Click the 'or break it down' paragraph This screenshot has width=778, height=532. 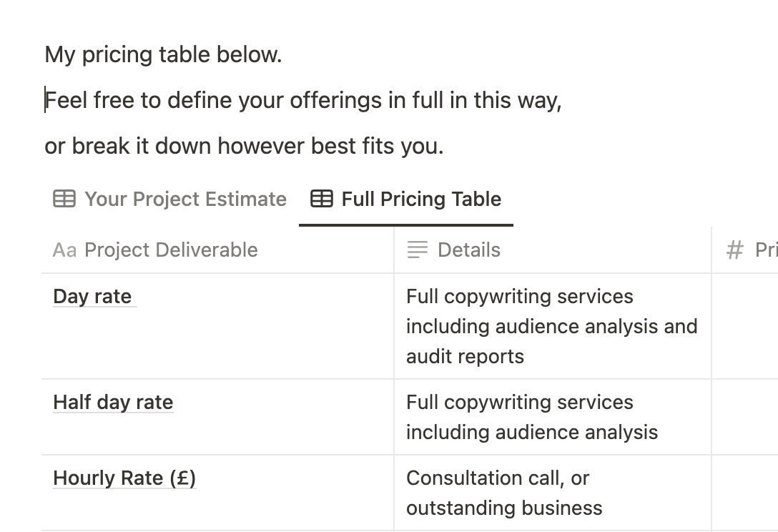[244, 147]
